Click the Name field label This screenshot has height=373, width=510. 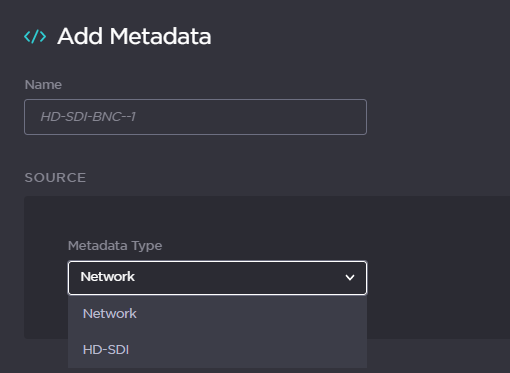pyautogui.click(x=43, y=85)
